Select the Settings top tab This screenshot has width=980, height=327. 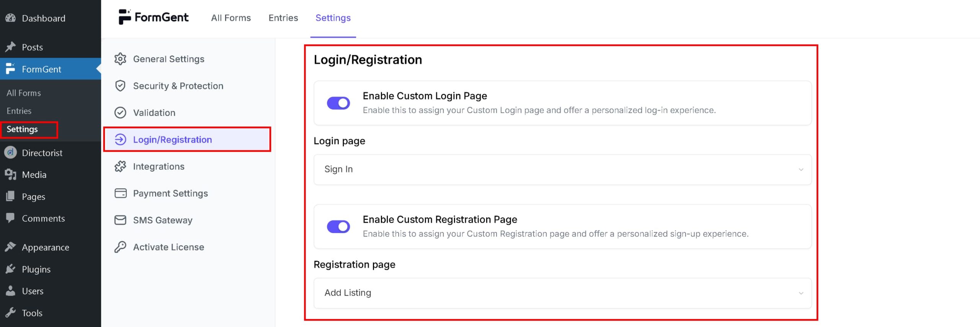tap(333, 18)
